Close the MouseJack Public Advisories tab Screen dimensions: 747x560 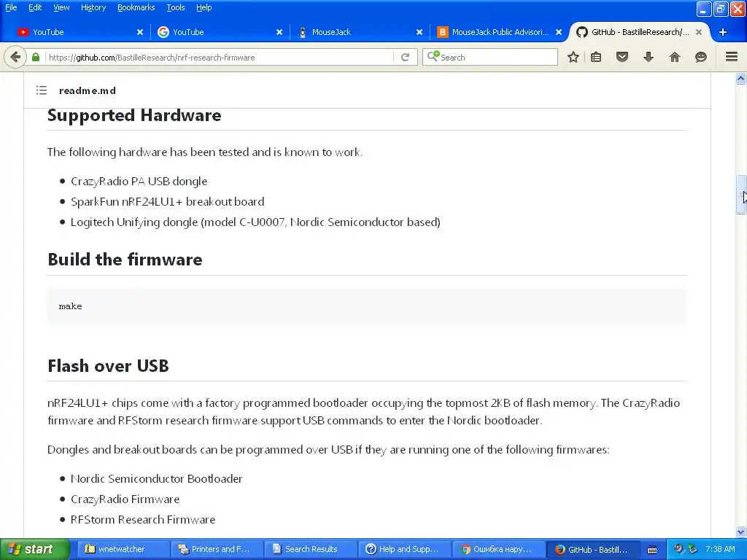559,32
